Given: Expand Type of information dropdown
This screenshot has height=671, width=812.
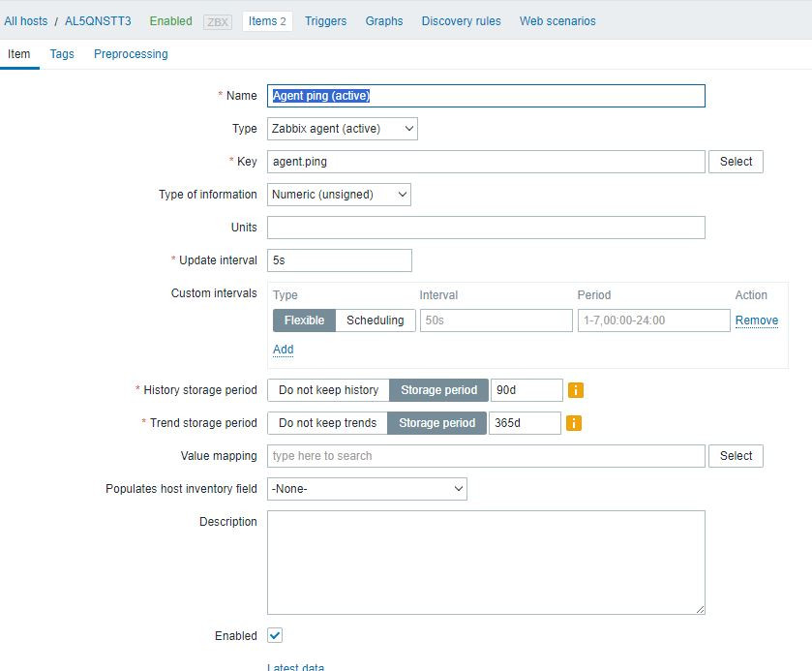Looking at the screenshot, I should (339, 195).
